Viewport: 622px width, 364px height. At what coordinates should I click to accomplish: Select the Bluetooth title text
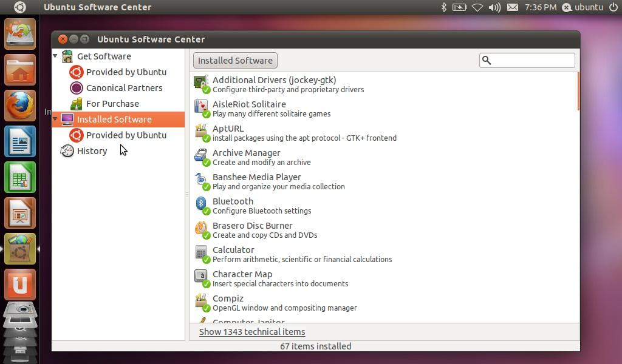pos(233,201)
